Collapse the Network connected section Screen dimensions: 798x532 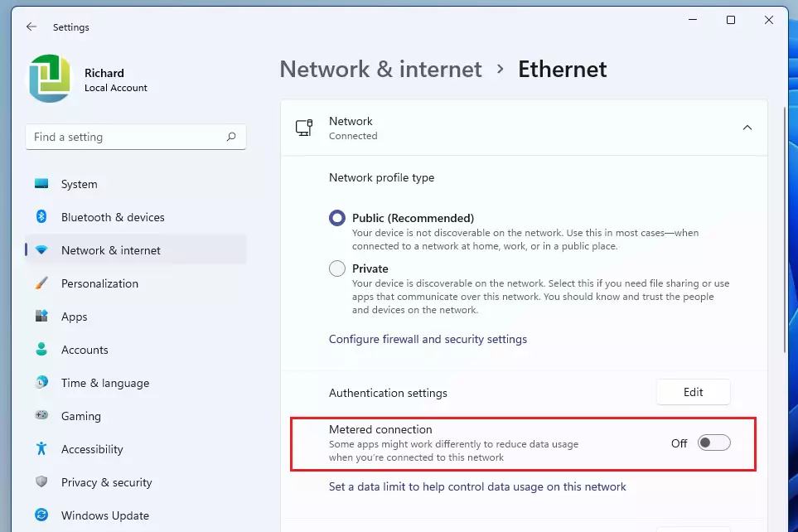[747, 128]
